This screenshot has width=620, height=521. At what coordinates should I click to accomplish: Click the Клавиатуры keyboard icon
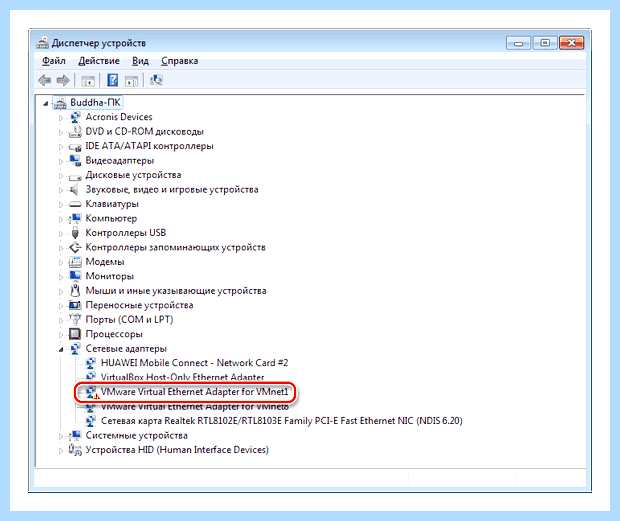coord(75,204)
